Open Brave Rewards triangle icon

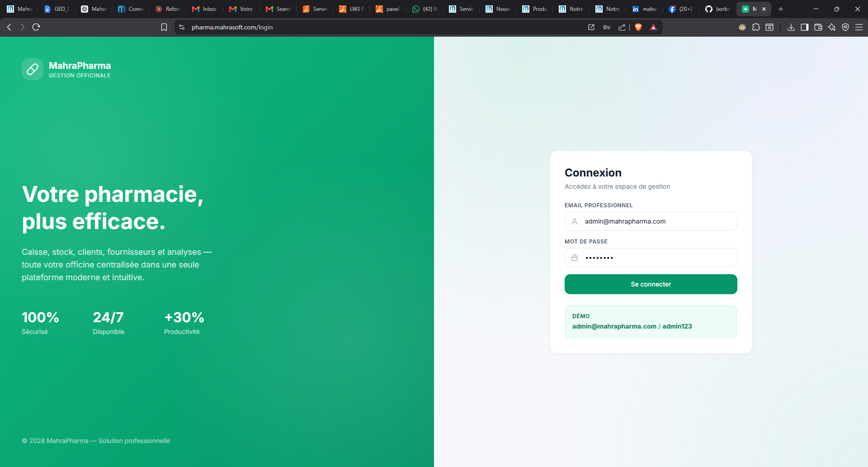point(653,27)
